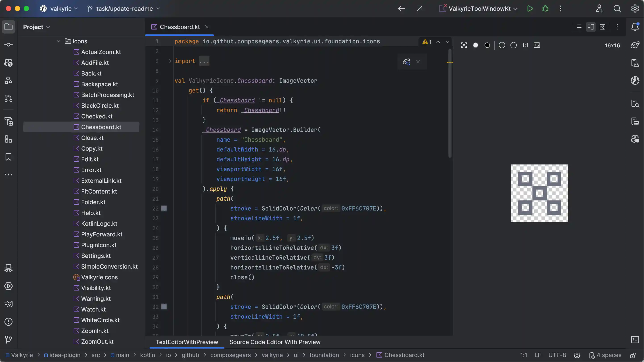This screenshot has width=644, height=362.
Task: Click gutter color swatch on line 22
Action: pos(164,208)
